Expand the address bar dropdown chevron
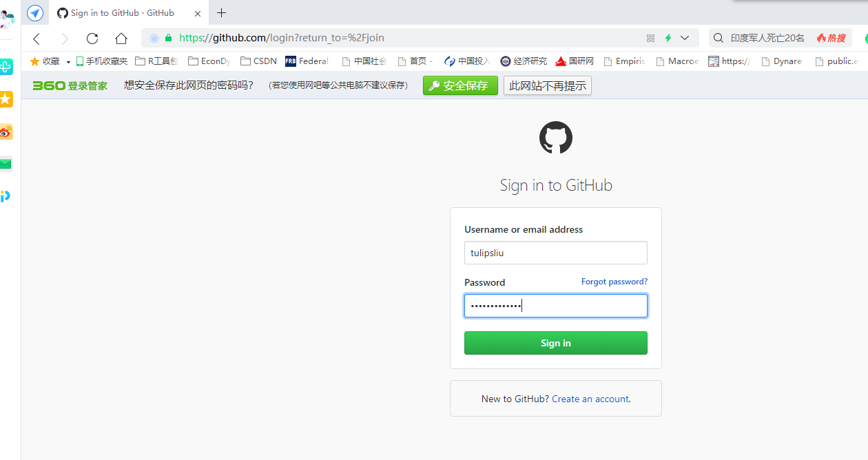The image size is (868, 460). click(x=685, y=38)
